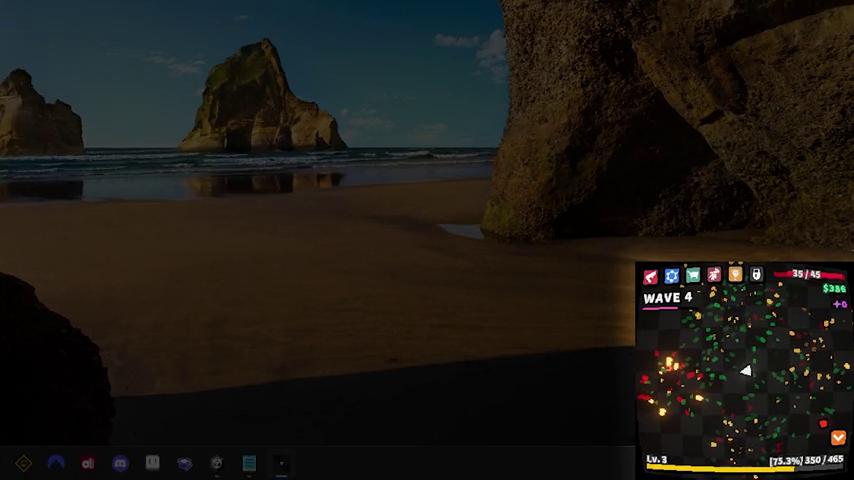Viewport: 854px width, 480px height.
Task: Click the Lv. 3 level indicator
Action: [657, 460]
